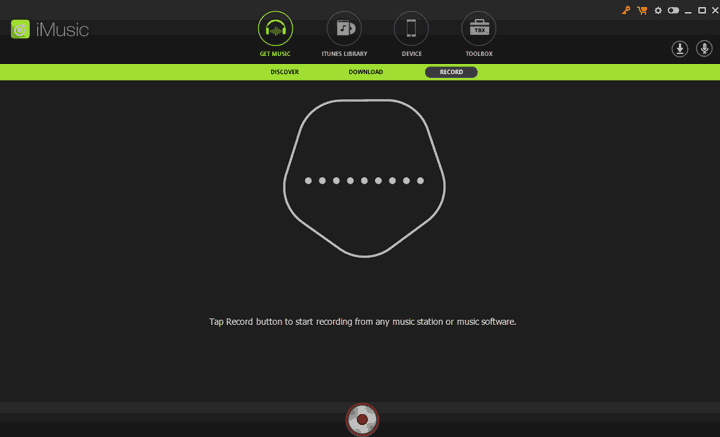Click the 'Tap Record button to start recording' text
This screenshot has height=437, width=720.
[x=362, y=322]
